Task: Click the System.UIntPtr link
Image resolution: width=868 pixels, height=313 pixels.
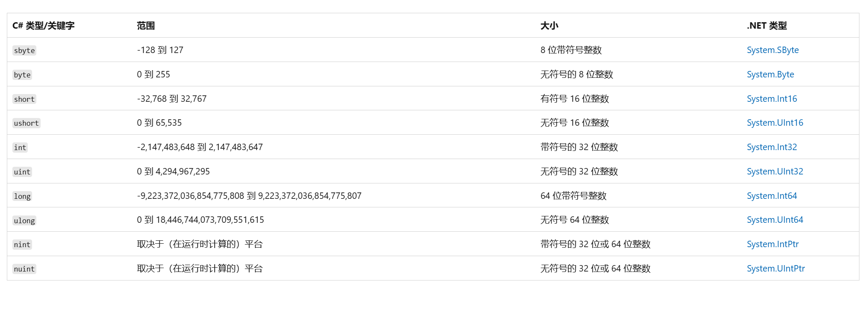Action: point(775,269)
